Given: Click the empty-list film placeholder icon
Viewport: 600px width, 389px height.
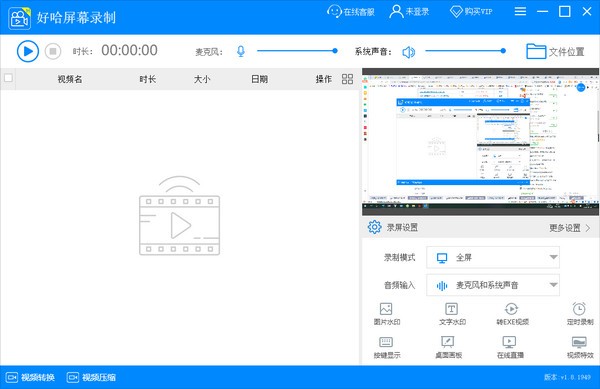Looking at the screenshot, I should 179,216.
